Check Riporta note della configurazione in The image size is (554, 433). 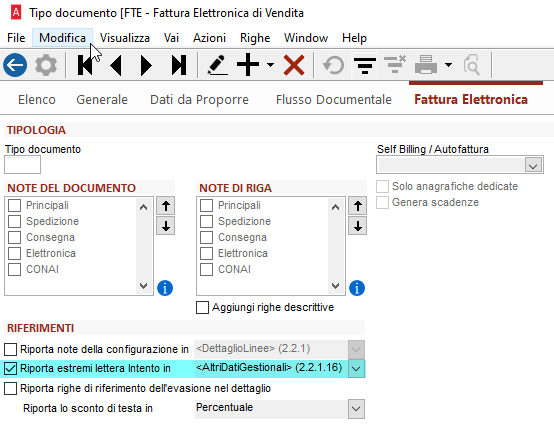tap(11, 349)
